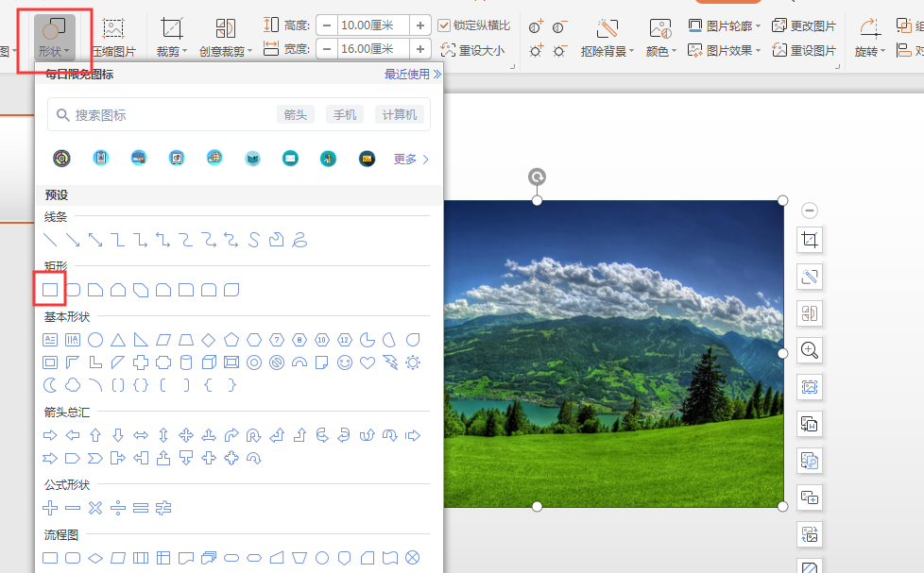Click the 宽度 16.00厘米 input field
The image size is (924, 573).
pos(373,49)
